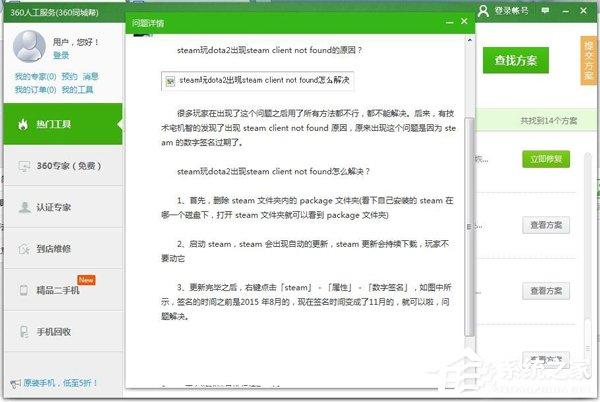The height and width of the screenshot is (402, 600).
Task: Select the 认证专家 sidebar tab
Action: coord(63,207)
